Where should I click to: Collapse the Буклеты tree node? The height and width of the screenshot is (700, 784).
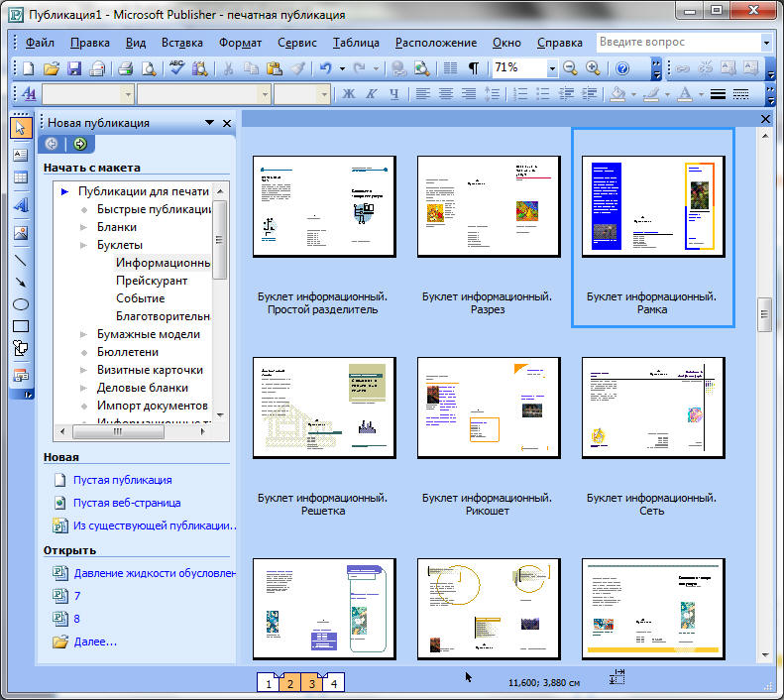83,245
